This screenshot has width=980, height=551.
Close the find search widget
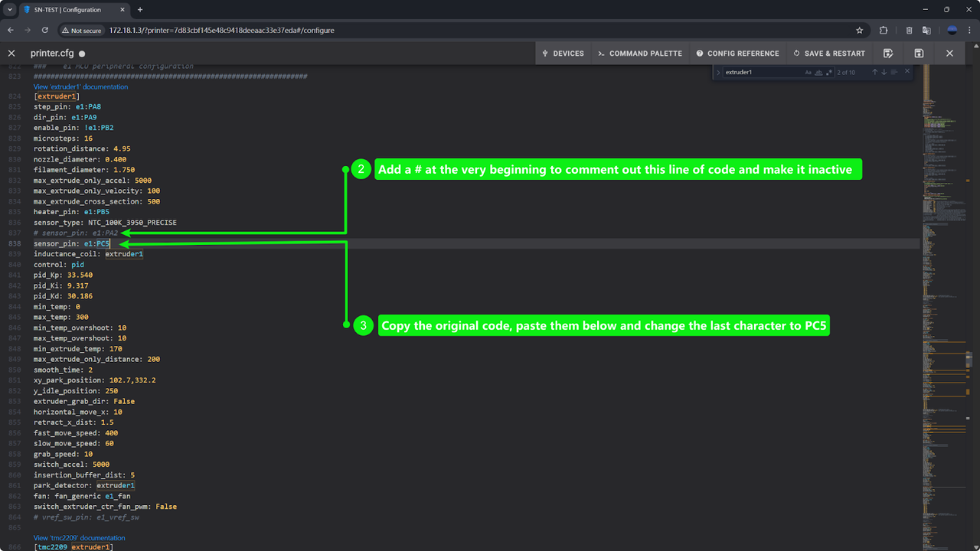point(907,71)
